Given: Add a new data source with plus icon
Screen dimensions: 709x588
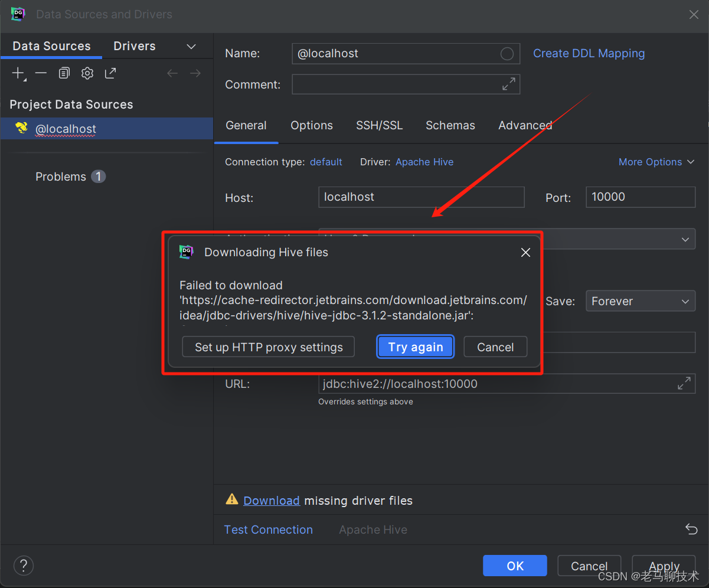Looking at the screenshot, I should 19,73.
